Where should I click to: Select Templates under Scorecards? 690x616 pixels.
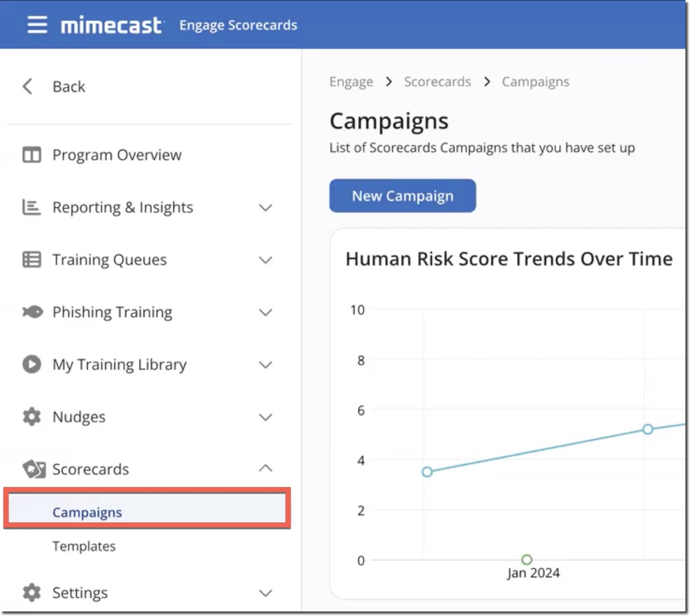pyautogui.click(x=84, y=546)
